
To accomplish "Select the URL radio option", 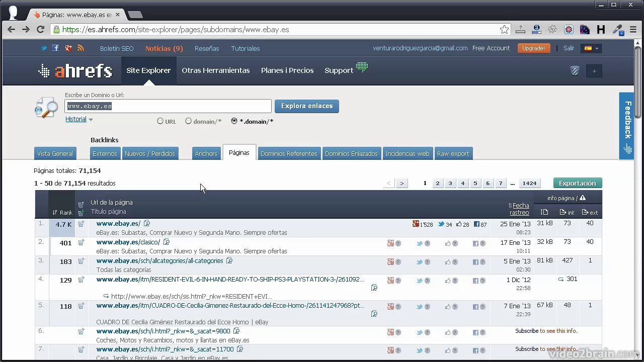I will click(160, 121).
